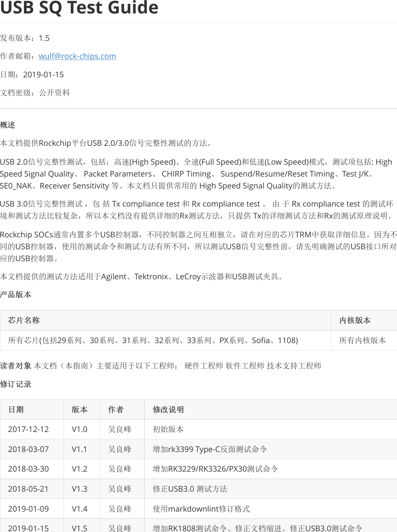Select the 芯片名称 table header cell
The height and width of the screenshot is (532, 397).
[25, 320]
